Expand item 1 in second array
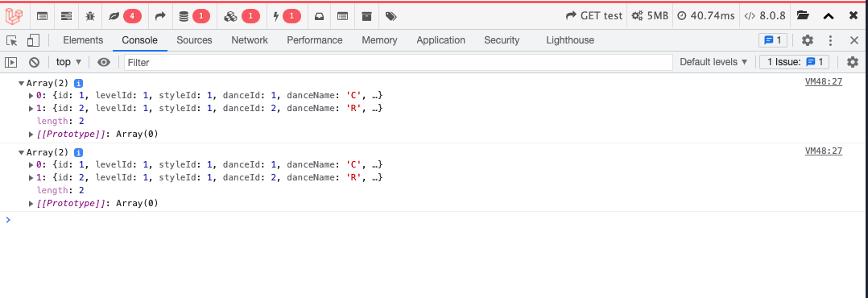 click(x=31, y=177)
